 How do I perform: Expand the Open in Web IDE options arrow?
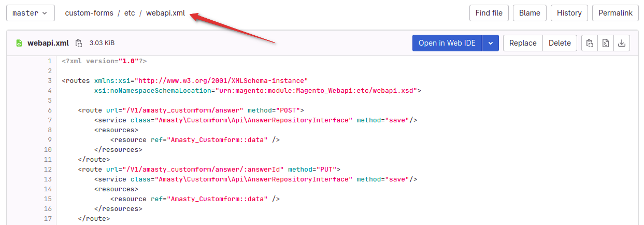[491, 43]
